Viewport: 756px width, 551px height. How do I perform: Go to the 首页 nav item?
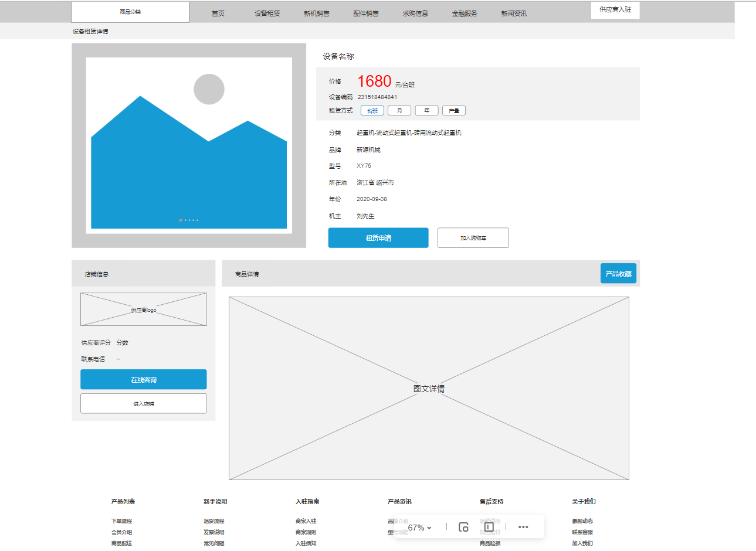click(x=218, y=13)
